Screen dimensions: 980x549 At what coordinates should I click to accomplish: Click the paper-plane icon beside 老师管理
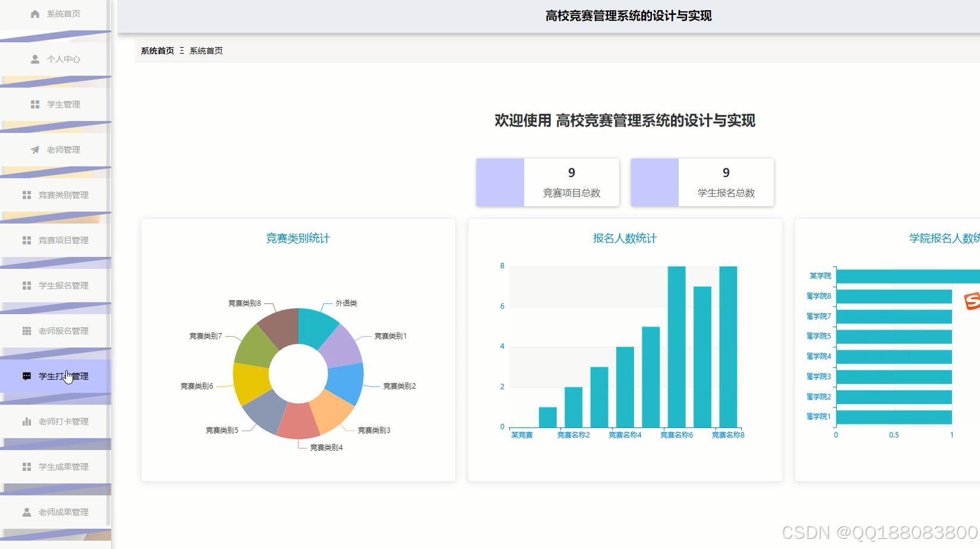coord(33,149)
